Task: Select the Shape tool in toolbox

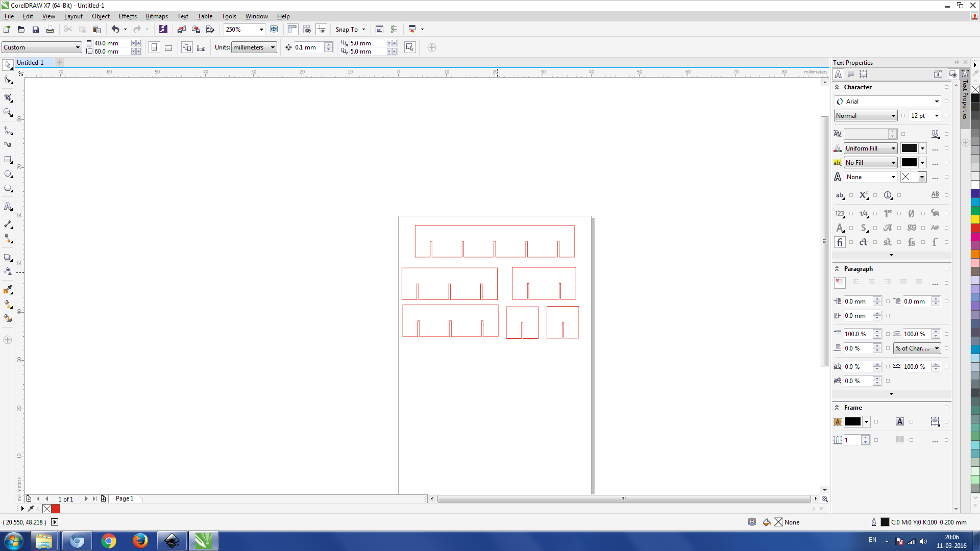Action: (8, 80)
